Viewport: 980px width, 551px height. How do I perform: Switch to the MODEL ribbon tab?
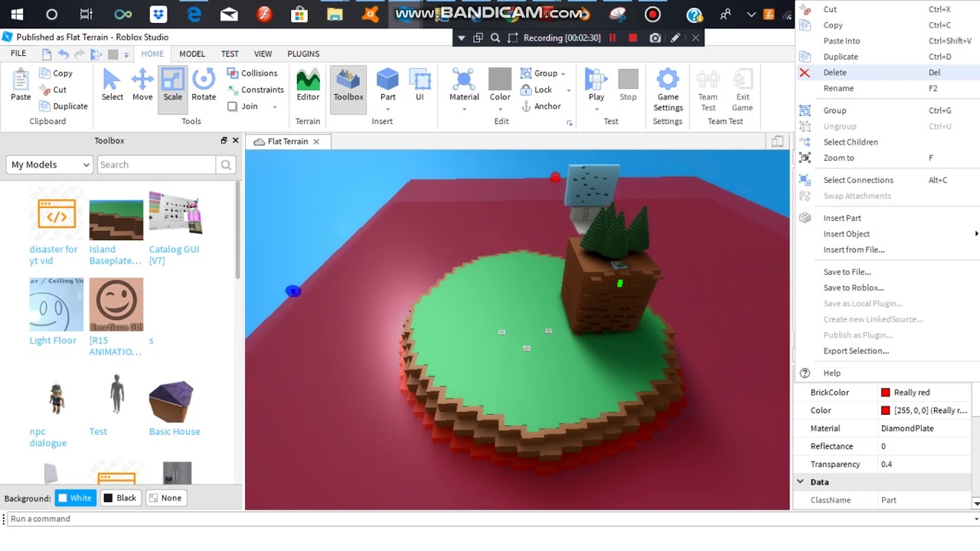coord(192,54)
